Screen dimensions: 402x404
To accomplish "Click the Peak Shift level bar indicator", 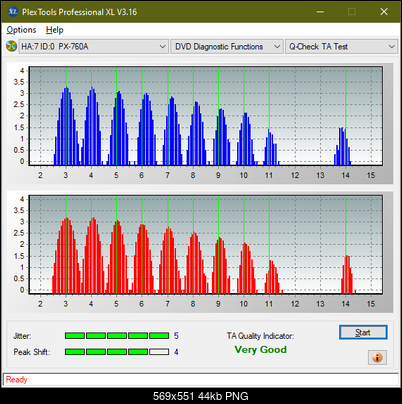I will (117, 352).
